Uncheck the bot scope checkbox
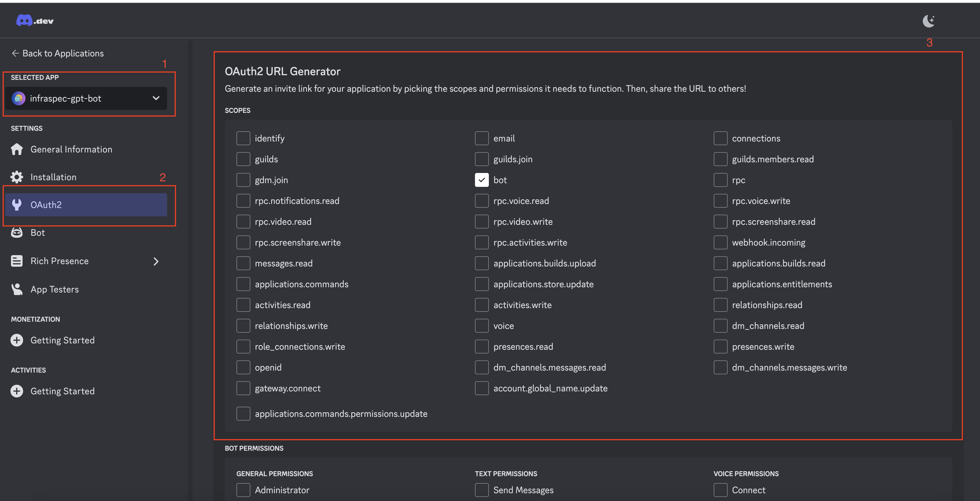 [x=482, y=180]
